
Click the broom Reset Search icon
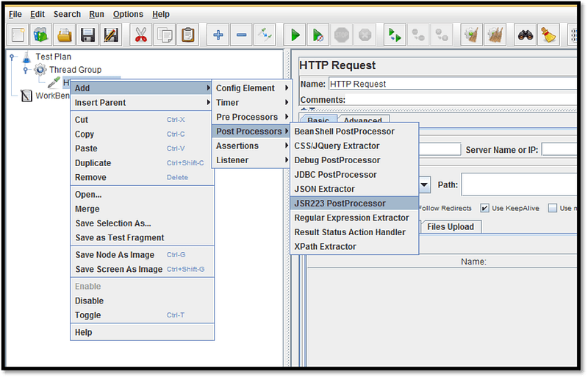tap(548, 34)
